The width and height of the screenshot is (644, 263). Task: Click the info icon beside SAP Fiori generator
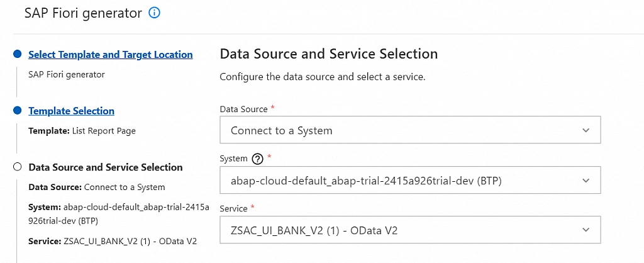154,13
